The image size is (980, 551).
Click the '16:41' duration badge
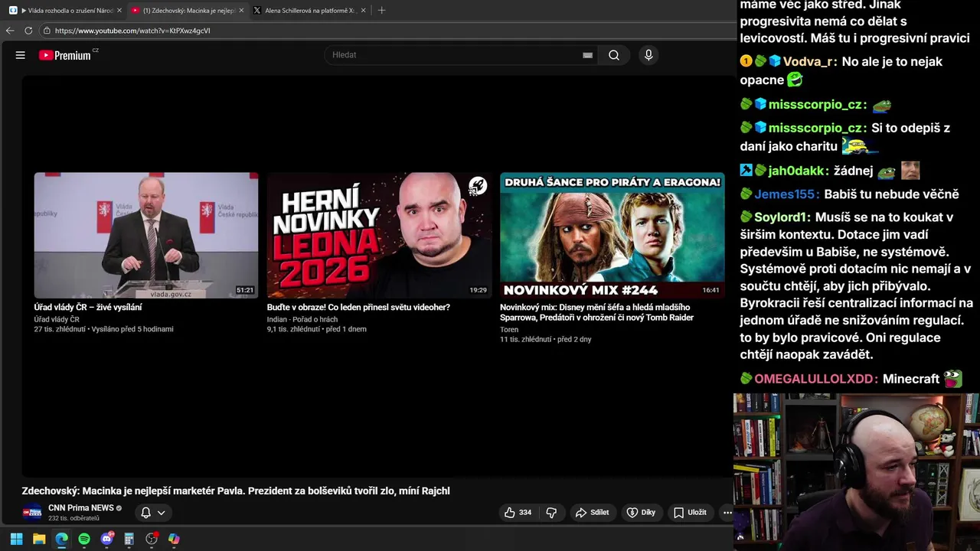click(710, 291)
